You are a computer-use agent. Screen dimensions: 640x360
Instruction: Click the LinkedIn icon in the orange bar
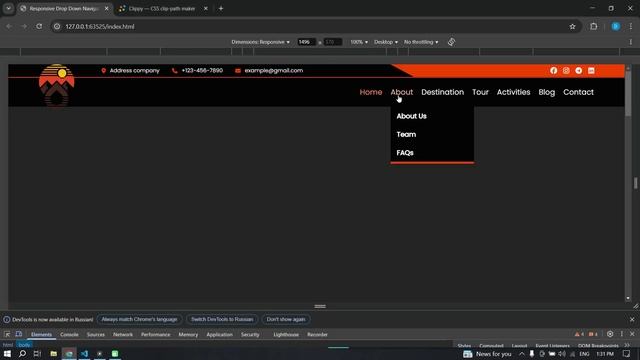pyautogui.click(x=591, y=71)
